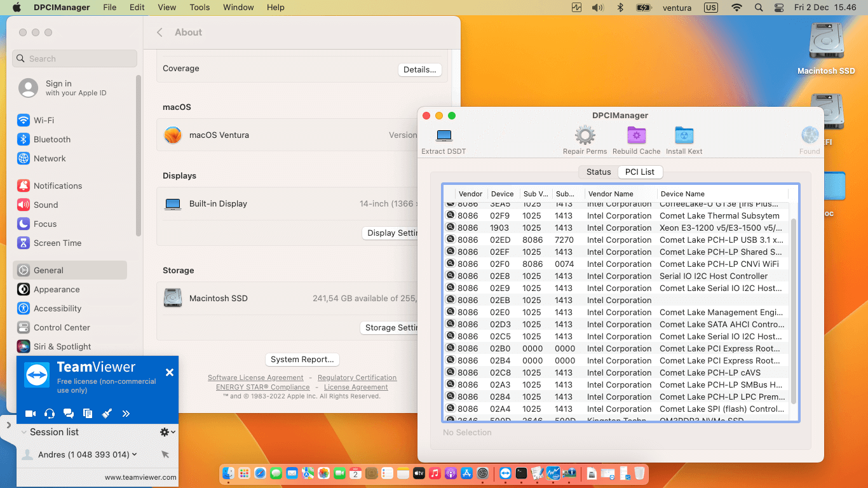
Task: Click the Andres remote control cursor icon
Action: point(165,454)
